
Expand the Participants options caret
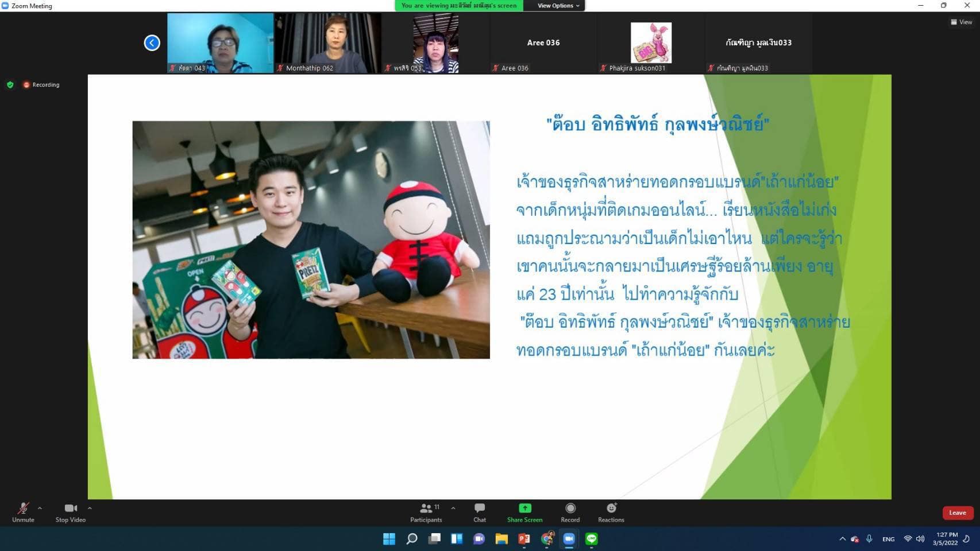453,508
